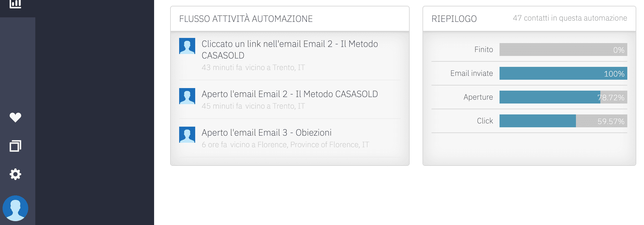Click the heart icon in the sidebar

click(x=15, y=118)
